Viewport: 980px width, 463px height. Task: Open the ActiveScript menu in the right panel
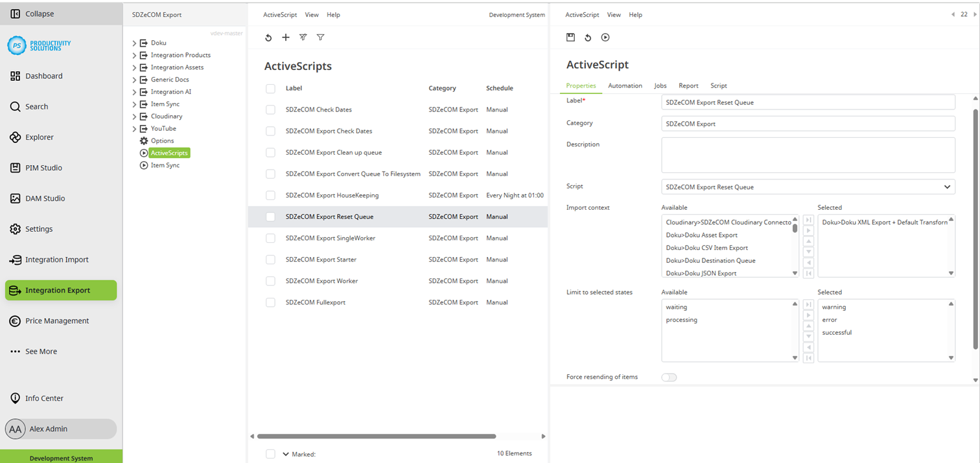tap(581, 14)
